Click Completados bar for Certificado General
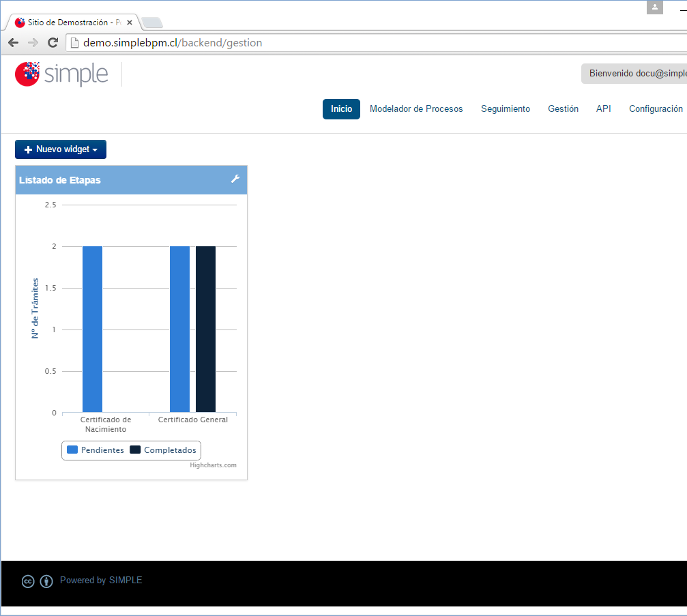Image resolution: width=687 pixels, height=616 pixels. 205,329
